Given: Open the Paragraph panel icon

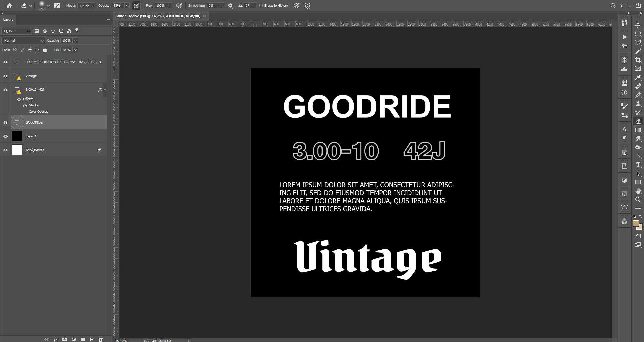Looking at the screenshot, I should [624, 139].
